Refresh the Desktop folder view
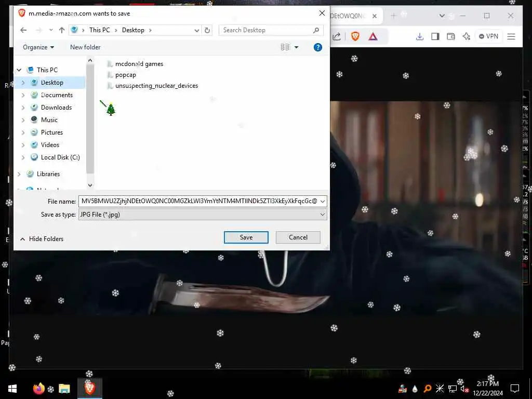532x399 pixels. [207, 30]
